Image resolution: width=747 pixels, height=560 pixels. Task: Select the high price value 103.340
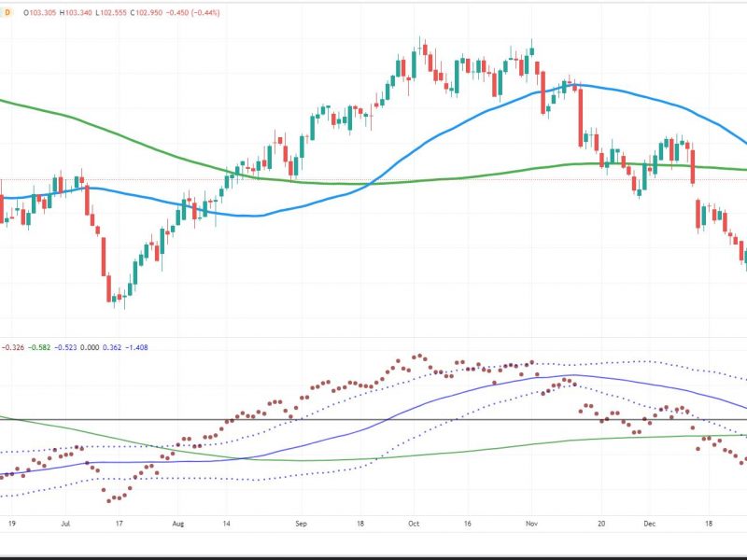point(78,13)
